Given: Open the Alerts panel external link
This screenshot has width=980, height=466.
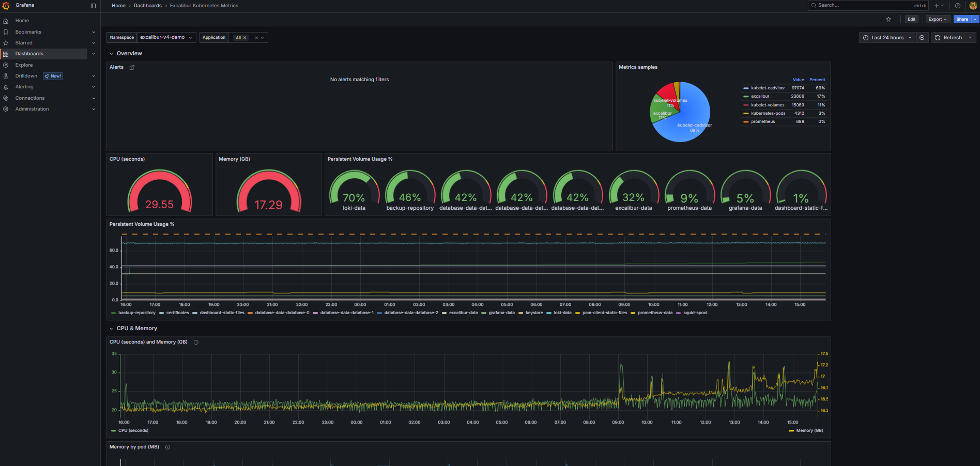Looking at the screenshot, I should [132, 67].
